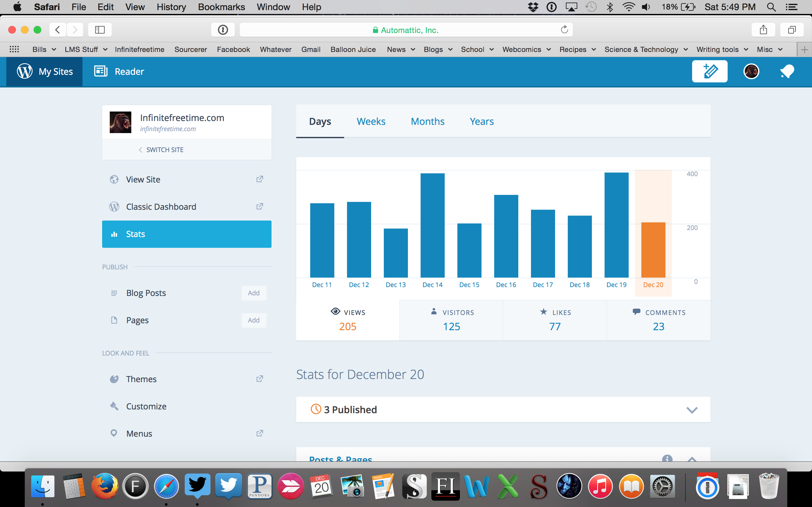The height and width of the screenshot is (507, 812).
Task: Switch to the Months tab
Action: pyautogui.click(x=428, y=121)
